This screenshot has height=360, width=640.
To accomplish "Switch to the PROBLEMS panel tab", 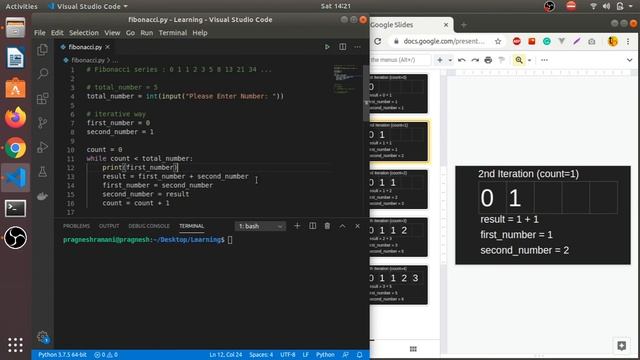I will point(76,226).
